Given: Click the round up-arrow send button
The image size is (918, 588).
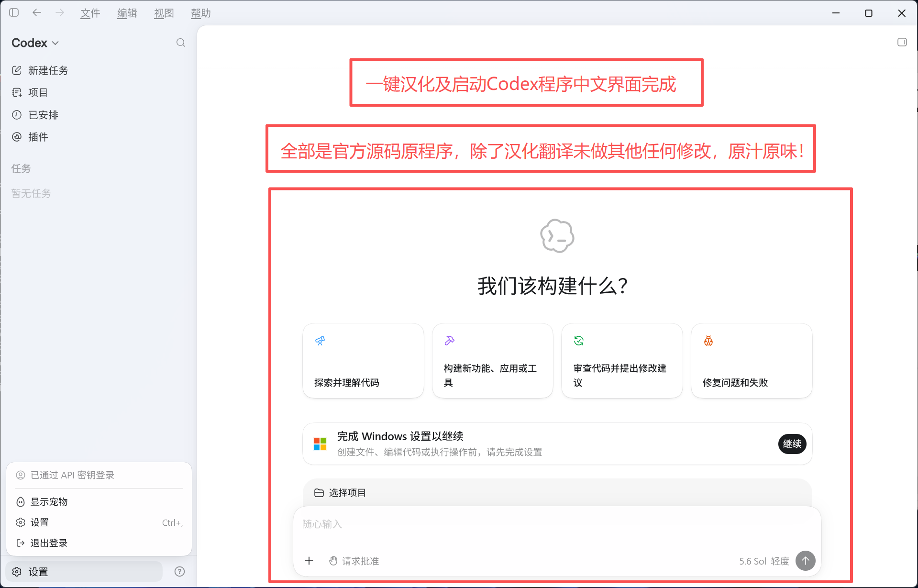Looking at the screenshot, I should click(x=806, y=561).
